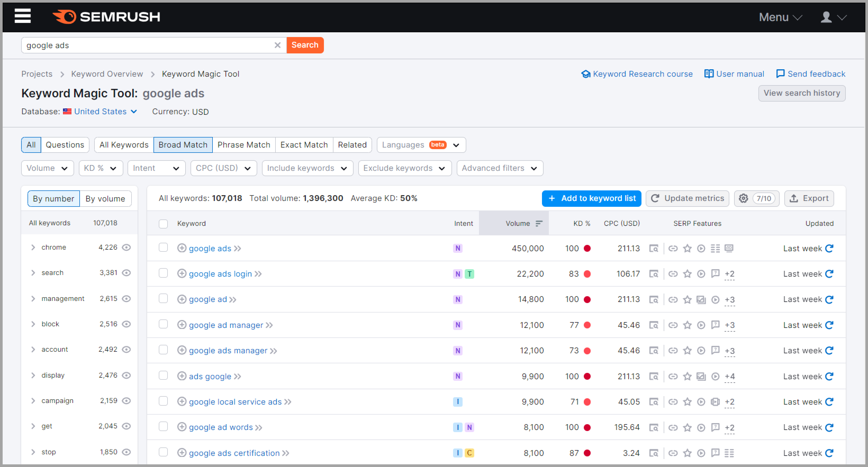
Task: Select the google local service ads checkbox
Action: [163, 401]
